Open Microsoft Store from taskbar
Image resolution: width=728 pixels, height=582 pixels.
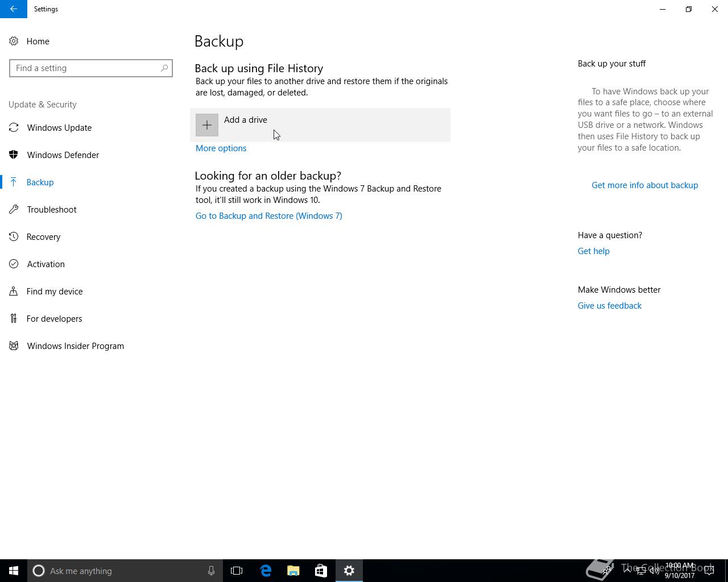pos(321,571)
